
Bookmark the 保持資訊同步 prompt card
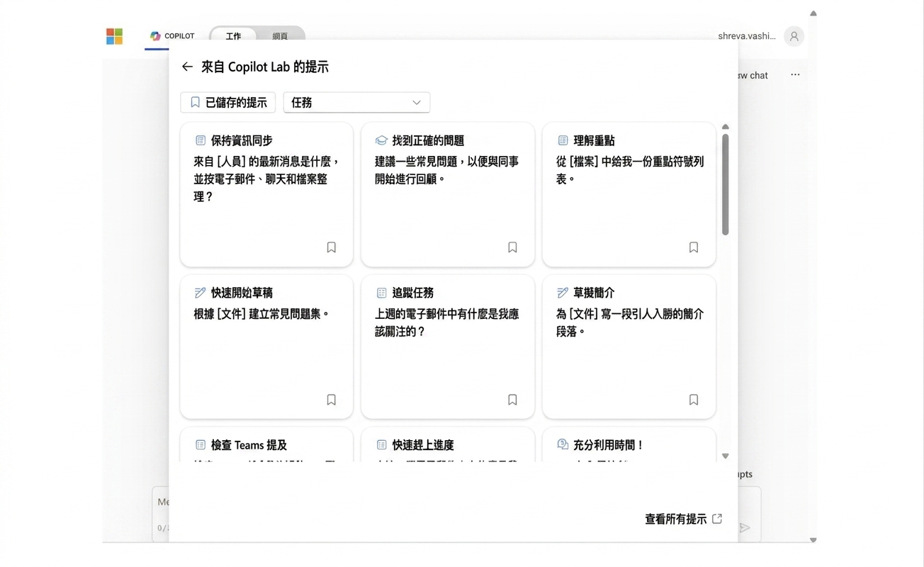(331, 247)
